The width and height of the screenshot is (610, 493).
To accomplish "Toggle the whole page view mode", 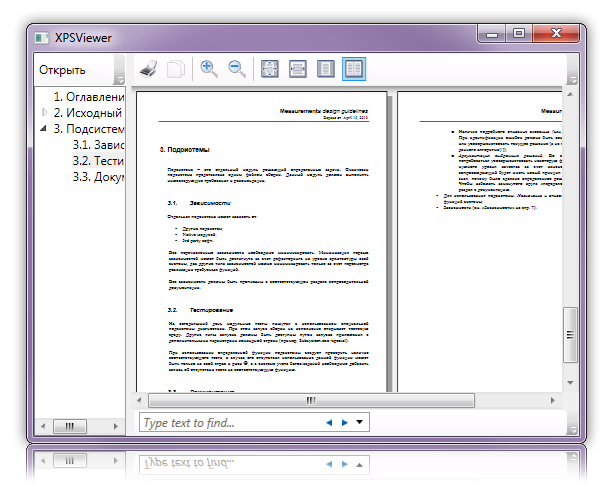I will [x=325, y=69].
